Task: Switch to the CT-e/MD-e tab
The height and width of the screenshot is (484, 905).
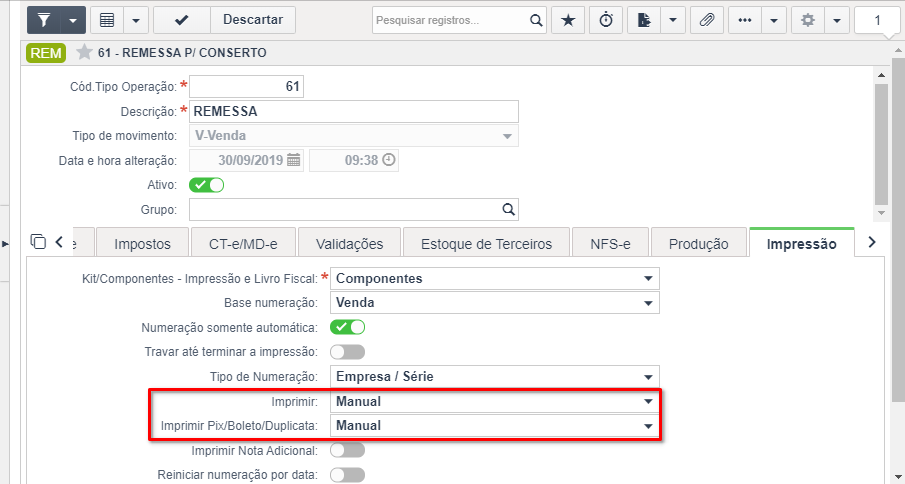Action: pyautogui.click(x=244, y=243)
